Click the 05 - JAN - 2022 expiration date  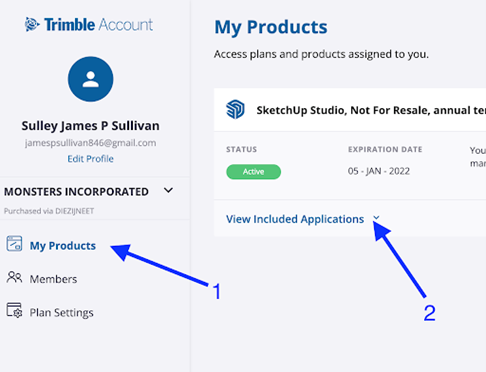[x=379, y=171]
